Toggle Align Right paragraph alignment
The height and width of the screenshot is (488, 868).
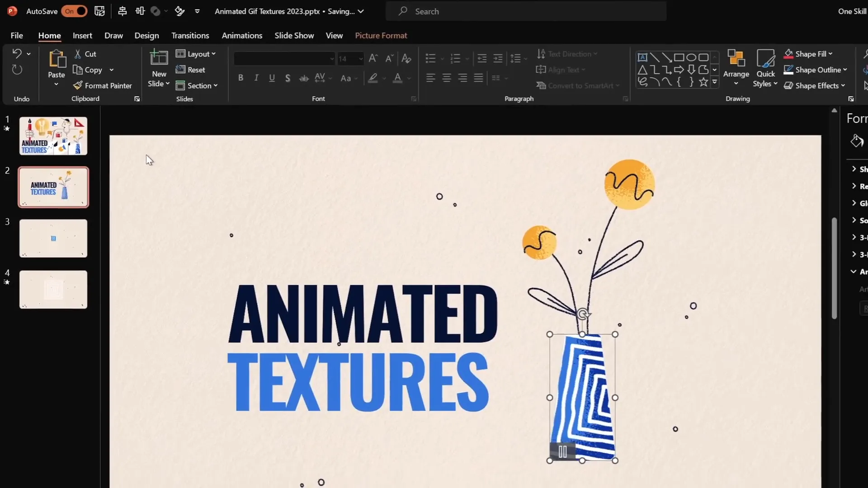tap(462, 78)
